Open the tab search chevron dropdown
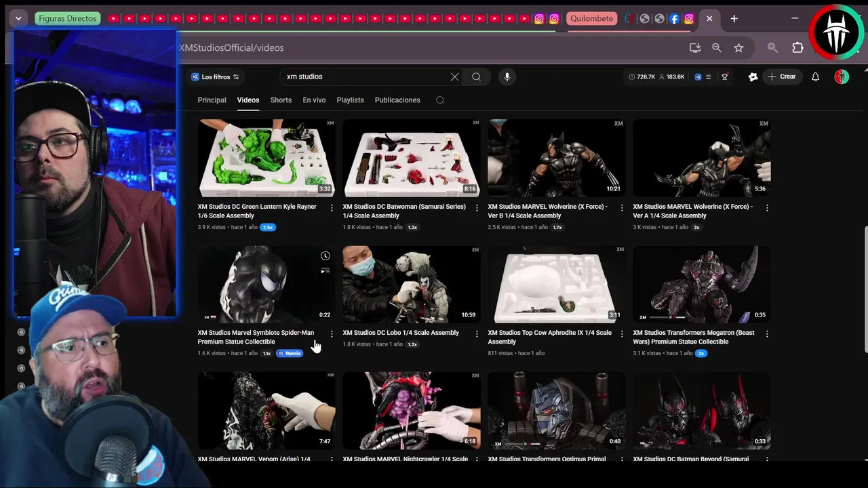The width and height of the screenshot is (868, 488). tap(18, 19)
